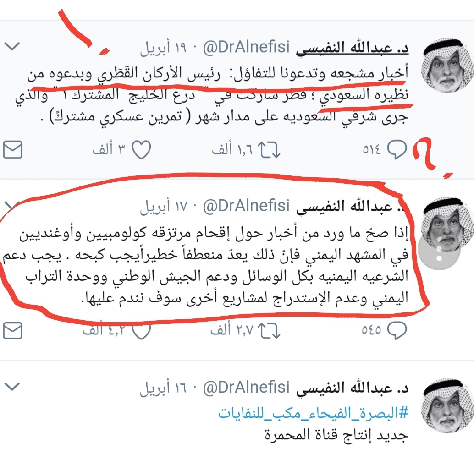Open reply on the April 19 tweet
The height and width of the screenshot is (476, 474).
click(397, 150)
